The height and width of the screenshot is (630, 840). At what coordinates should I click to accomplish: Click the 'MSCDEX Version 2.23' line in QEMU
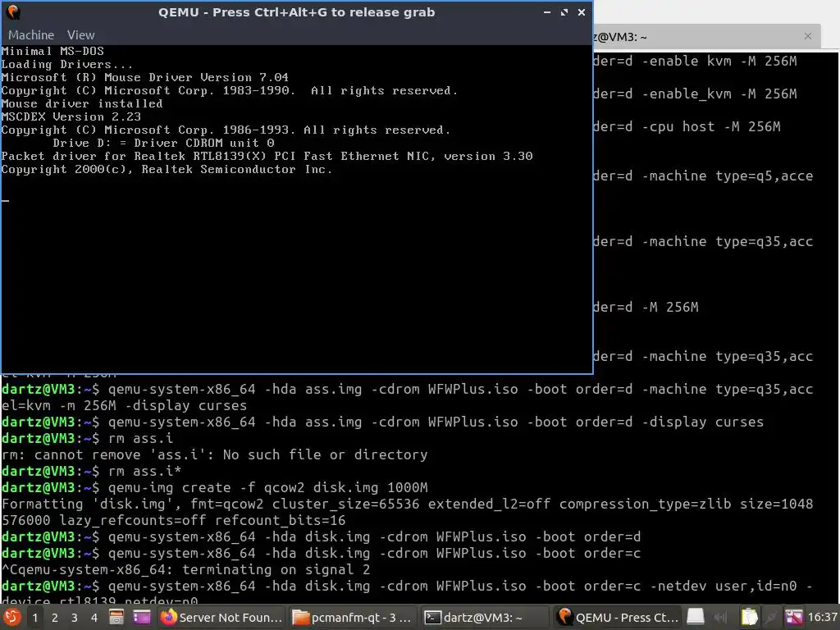[71, 116]
